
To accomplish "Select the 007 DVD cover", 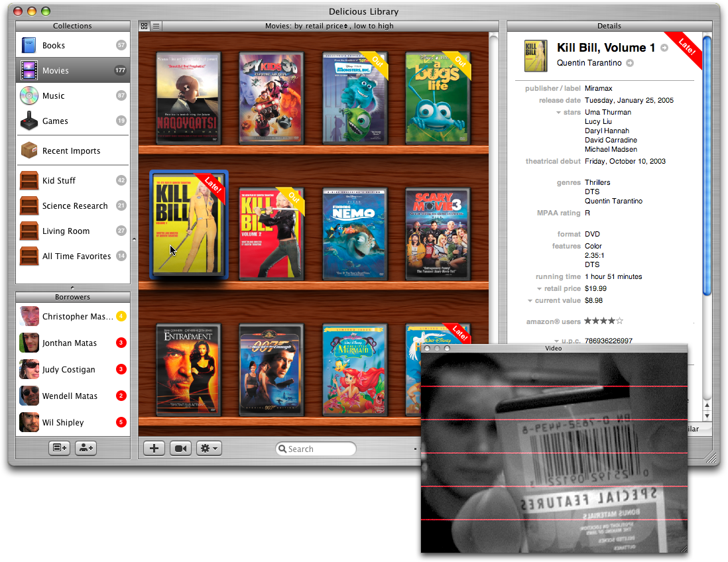I will [x=271, y=369].
